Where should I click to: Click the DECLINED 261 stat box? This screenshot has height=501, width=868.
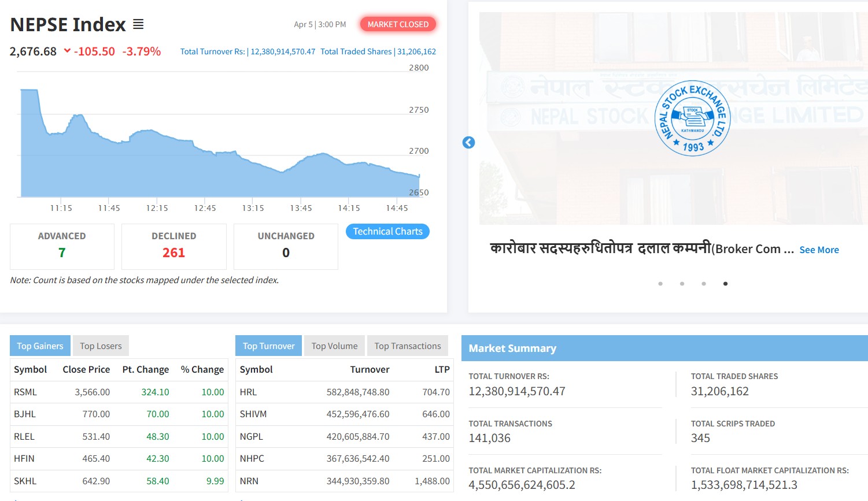(173, 246)
